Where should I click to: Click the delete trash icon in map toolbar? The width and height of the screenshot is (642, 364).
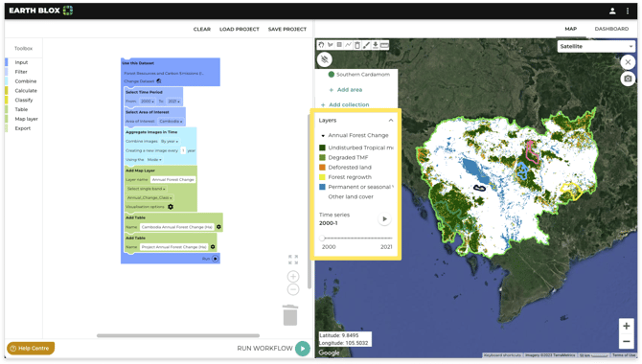click(x=357, y=45)
